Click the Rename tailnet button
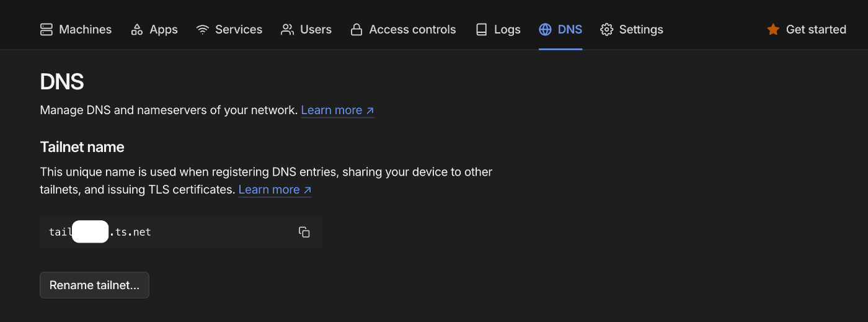The width and height of the screenshot is (868, 322). tap(94, 285)
